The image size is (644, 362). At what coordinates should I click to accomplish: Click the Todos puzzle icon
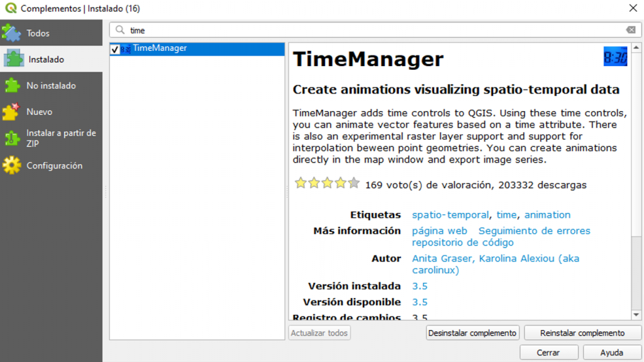click(x=11, y=33)
